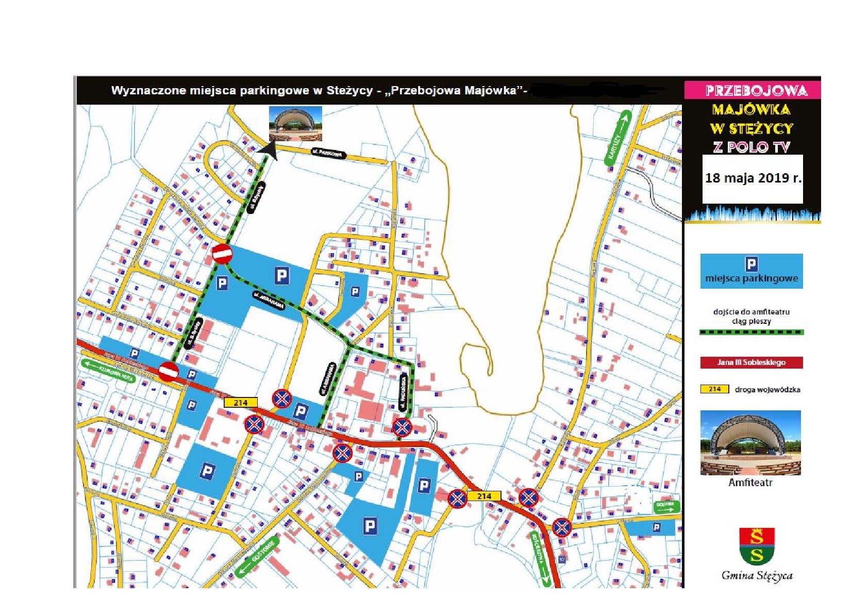Click the large P icon above ul. Abrahama label
The image size is (868, 614).
pos(281,276)
